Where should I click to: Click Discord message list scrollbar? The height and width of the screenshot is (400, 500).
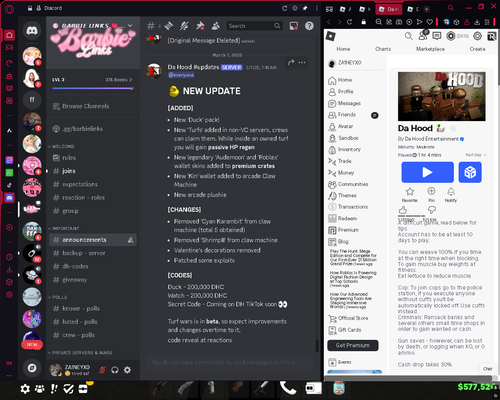[x=317, y=346]
